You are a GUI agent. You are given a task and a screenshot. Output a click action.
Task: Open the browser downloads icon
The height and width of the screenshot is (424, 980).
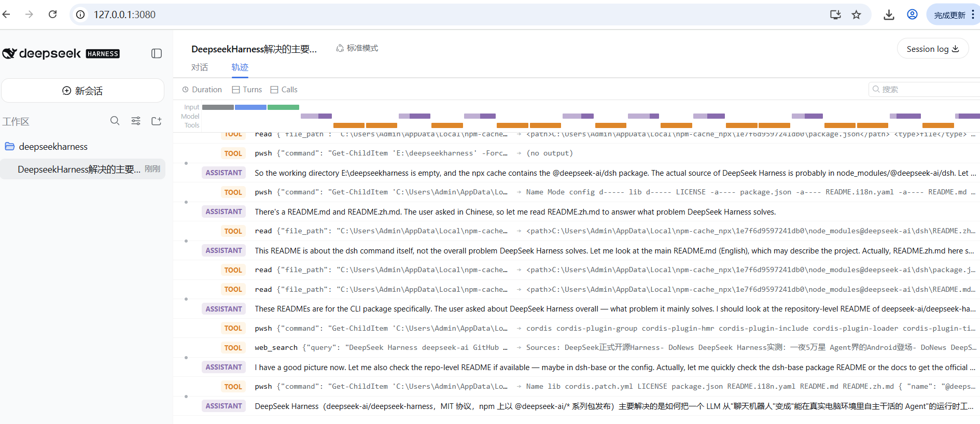[x=889, y=15]
